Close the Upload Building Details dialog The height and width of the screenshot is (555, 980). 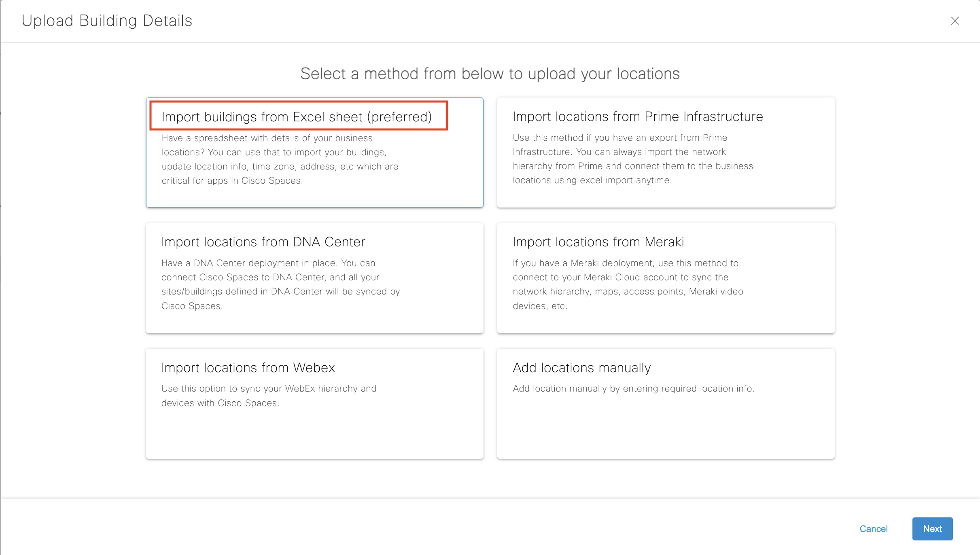(955, 21)
